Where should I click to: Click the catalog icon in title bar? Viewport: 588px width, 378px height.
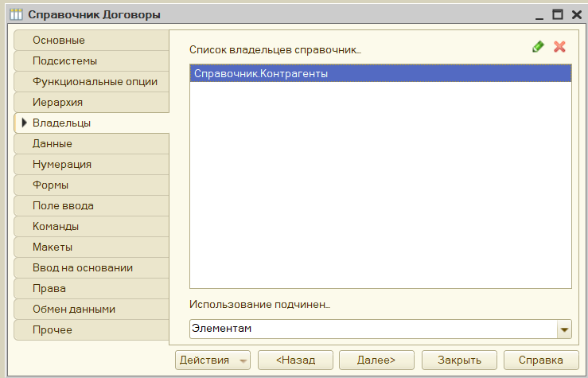coord(16,14)
